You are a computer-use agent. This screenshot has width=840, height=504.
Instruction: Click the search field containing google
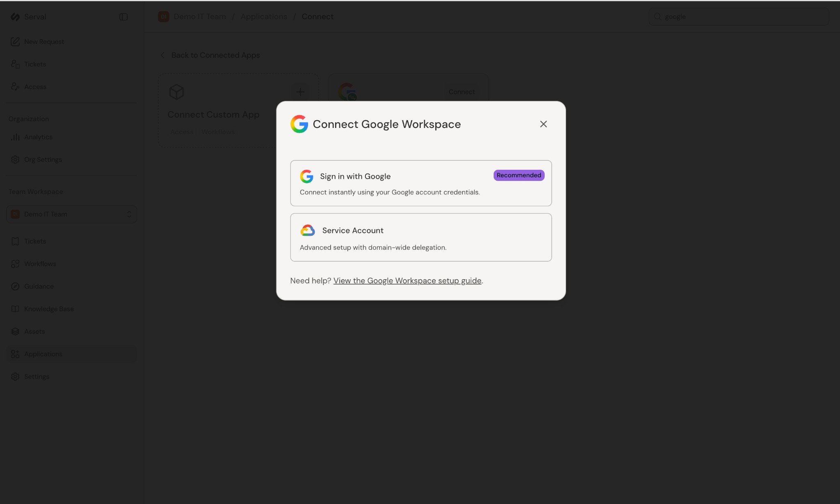tap(739, 16)
